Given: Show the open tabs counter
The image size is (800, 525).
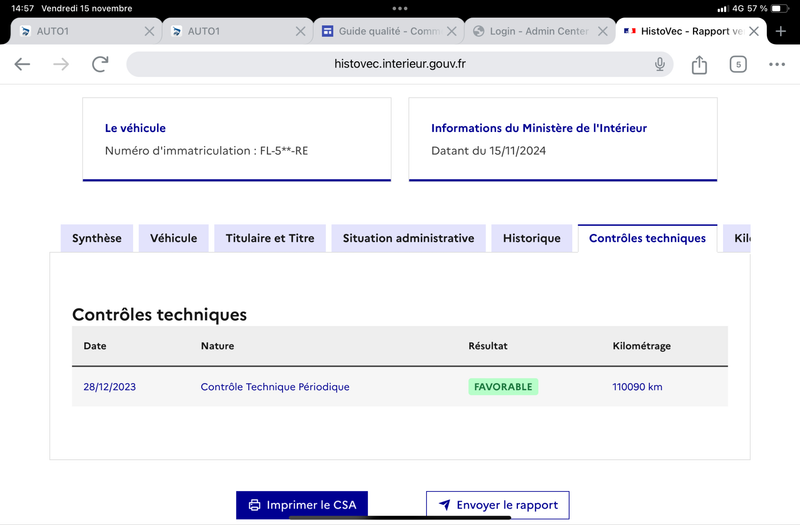Looking at the screenshot, I should (x=738, y=64).
